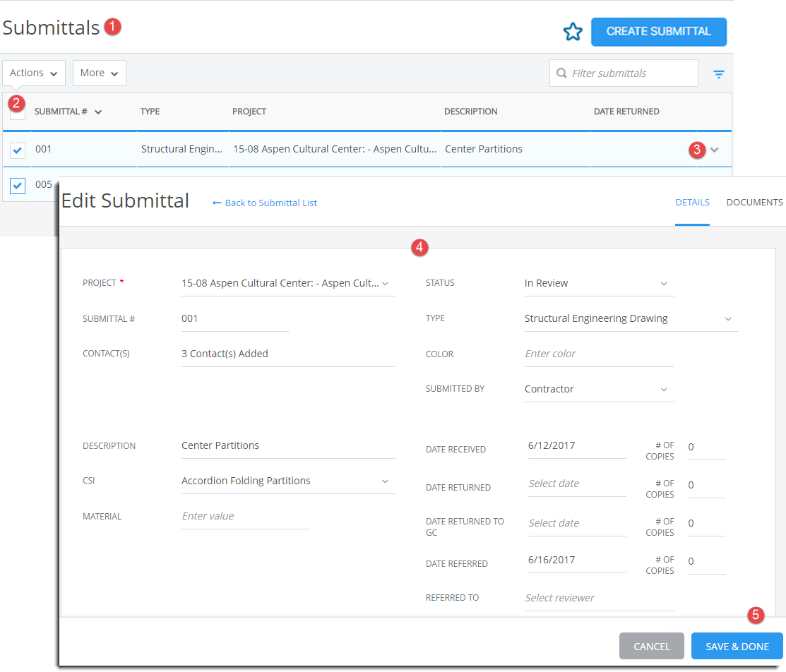The height and width of the screenshot is (672, 786).
Task: Click the sort arrow beside Submittal #
Action: (x=98, y=112)
